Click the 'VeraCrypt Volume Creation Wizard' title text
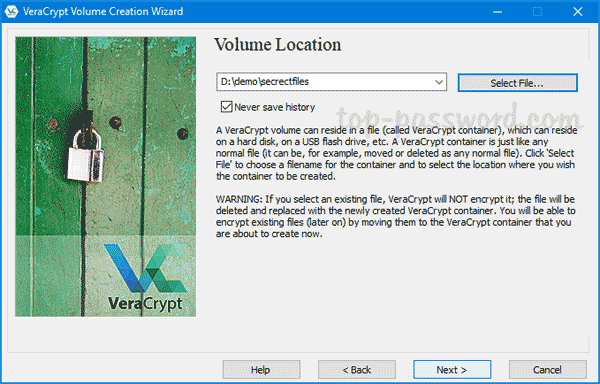Image resolution: width=600 pixels, height=384 pixels. [x=103, y=11]
